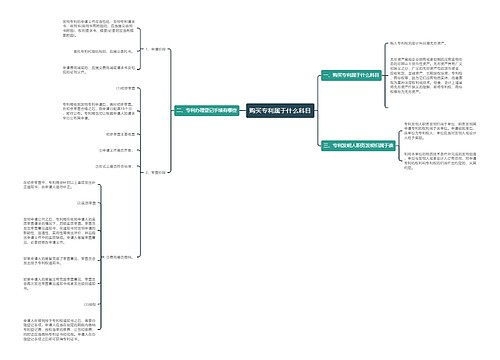
Task: Select first paragraph under 专利发明人 branch
Action: 440,131
